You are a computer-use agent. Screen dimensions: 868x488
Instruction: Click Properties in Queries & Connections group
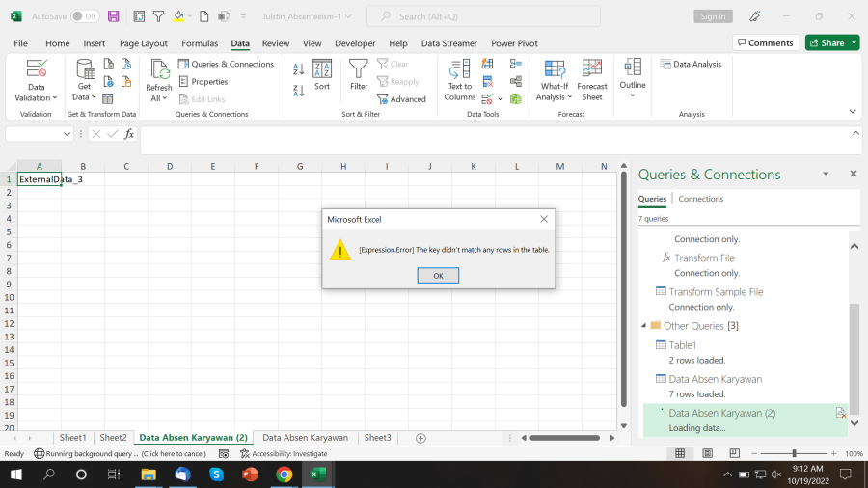click(x=203, y=82)
